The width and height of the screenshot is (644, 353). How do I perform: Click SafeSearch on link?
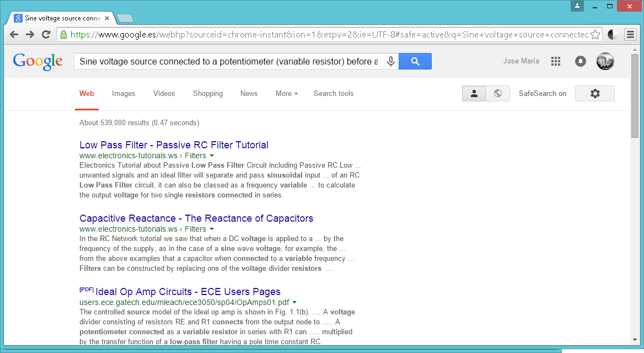click(x=542, y=94)
